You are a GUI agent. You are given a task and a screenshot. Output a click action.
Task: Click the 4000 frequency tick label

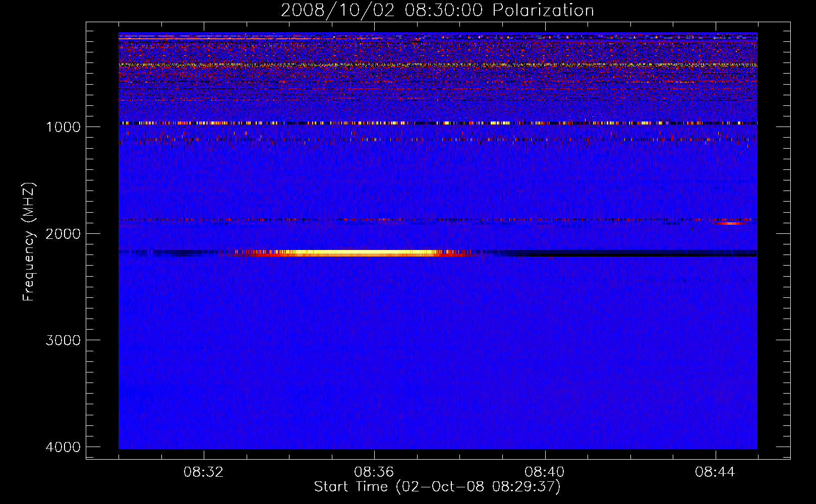63,447
